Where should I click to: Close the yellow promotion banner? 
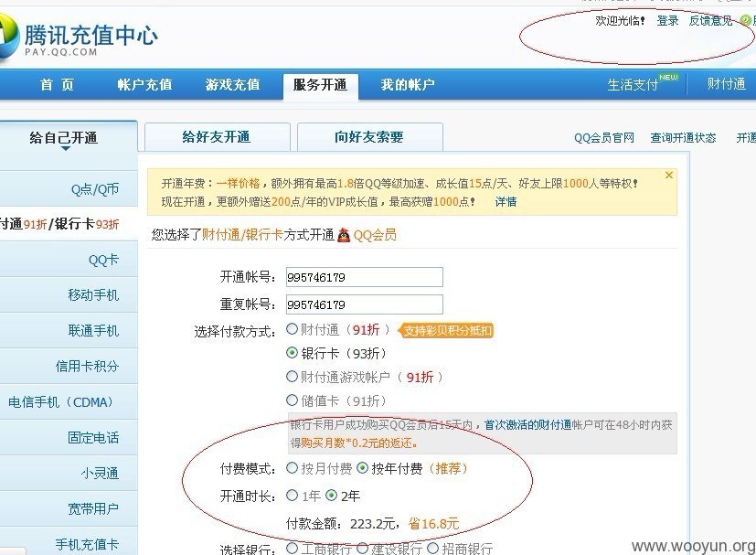coord(669,175)
